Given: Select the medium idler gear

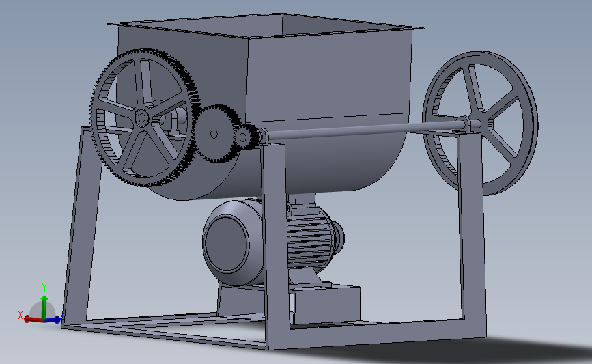Looking at the screenshot, I should pyautogui.click(x=215, y=134).
